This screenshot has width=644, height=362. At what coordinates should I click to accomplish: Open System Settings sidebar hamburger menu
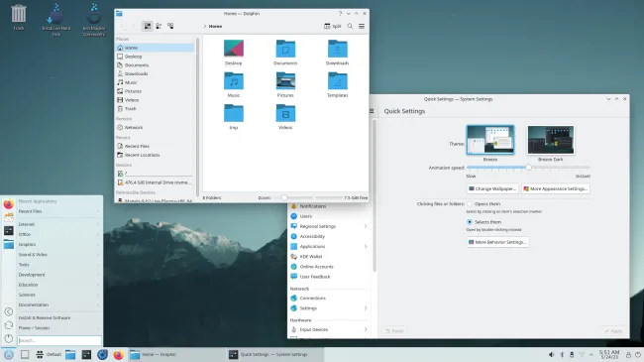[x=372, y=111]
